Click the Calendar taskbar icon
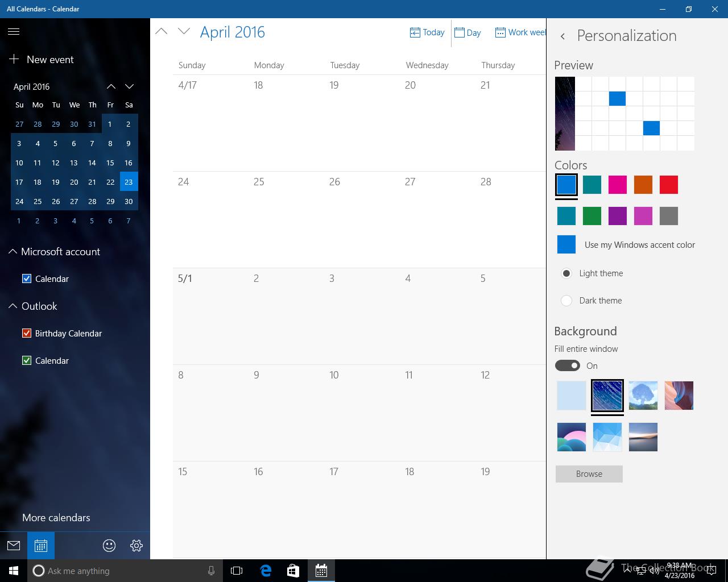The width and height of the screenshot is (728, 582). (x=321, y=571)
